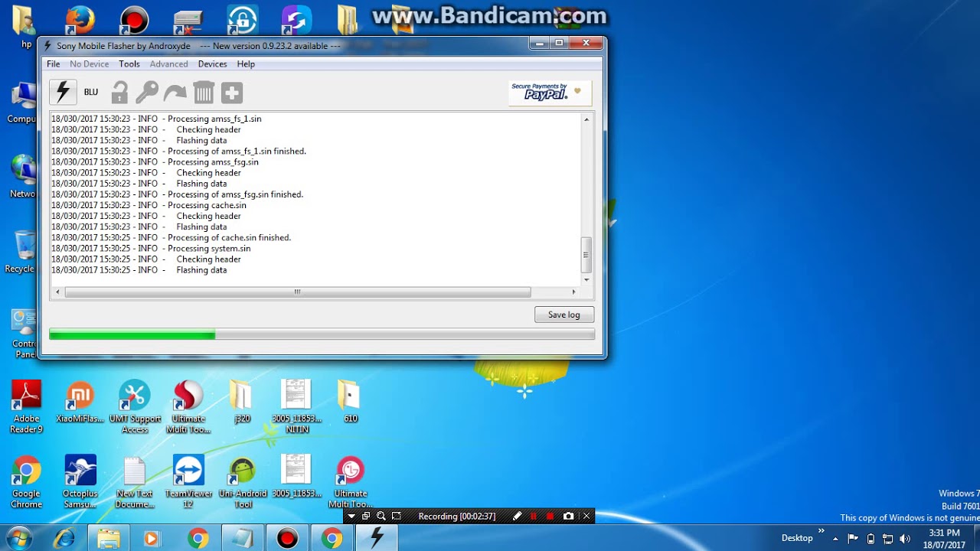Click log line 'Processing amss_fs_1.sin'
Image resolution: width=980 pixels, height=551 pixels.
[156, 119]
